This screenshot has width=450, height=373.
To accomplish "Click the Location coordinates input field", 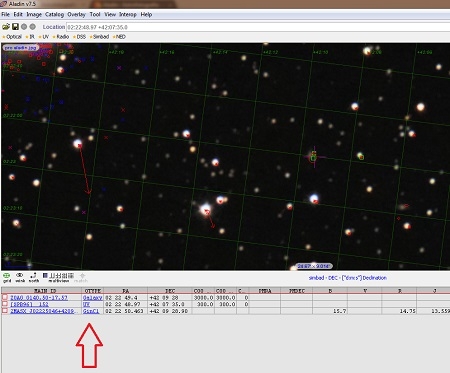I will [x=258, y=27].
